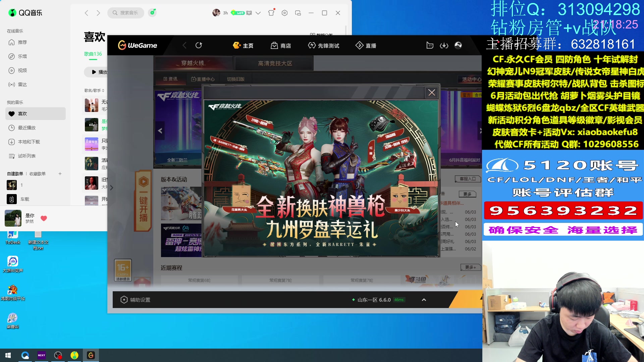Open 大饼AI变声 desktop shortcut

point(13,264)
